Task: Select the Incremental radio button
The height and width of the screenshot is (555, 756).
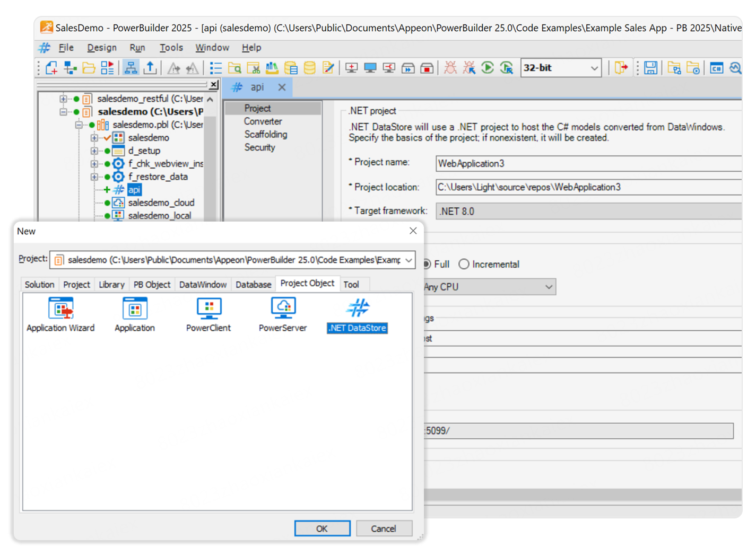Action: point(464,264)
